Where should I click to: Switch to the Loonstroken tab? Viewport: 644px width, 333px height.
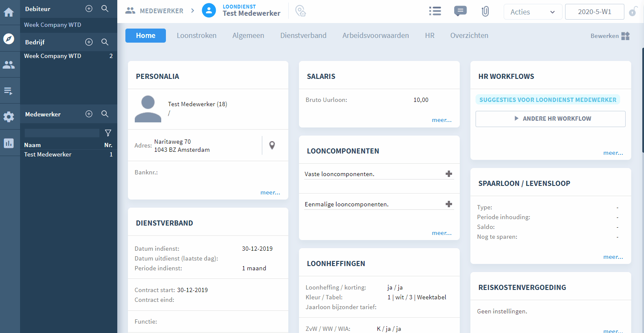click(x=197, y=35)
